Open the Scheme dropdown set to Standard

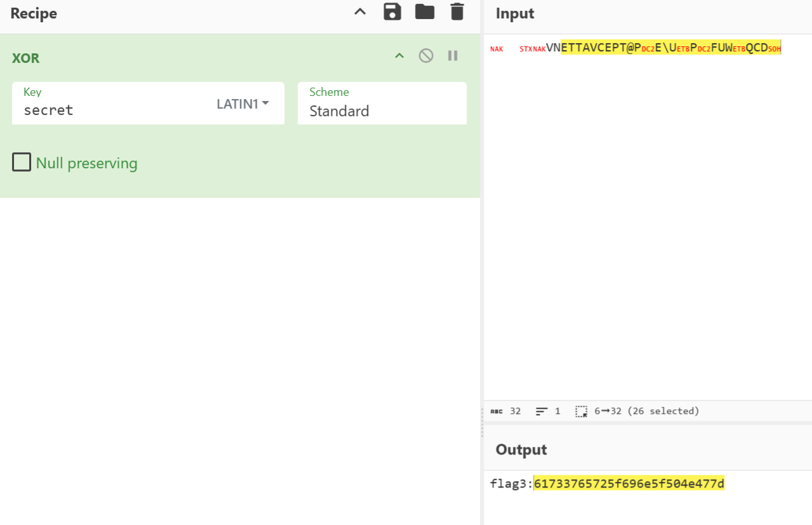(x=382, y=110)
